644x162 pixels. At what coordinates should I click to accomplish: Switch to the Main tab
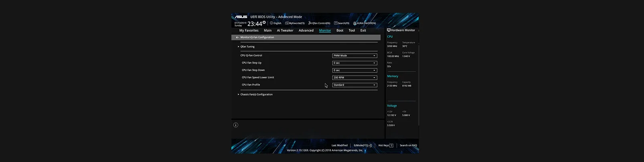click(x=267, y=31)
